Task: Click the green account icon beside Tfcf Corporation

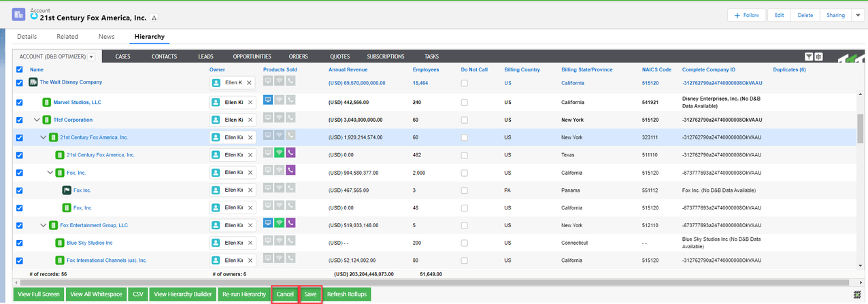Action: coord(46,120)
